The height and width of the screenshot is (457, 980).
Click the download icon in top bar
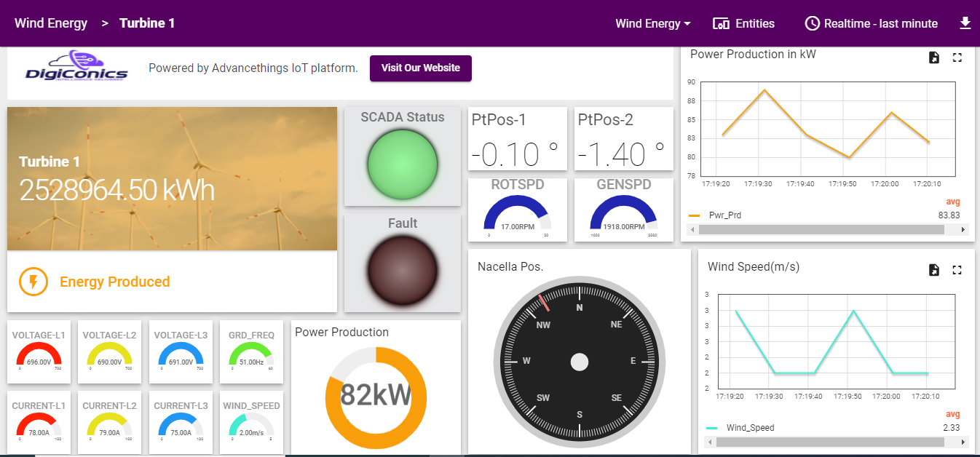tap(965, 23)
